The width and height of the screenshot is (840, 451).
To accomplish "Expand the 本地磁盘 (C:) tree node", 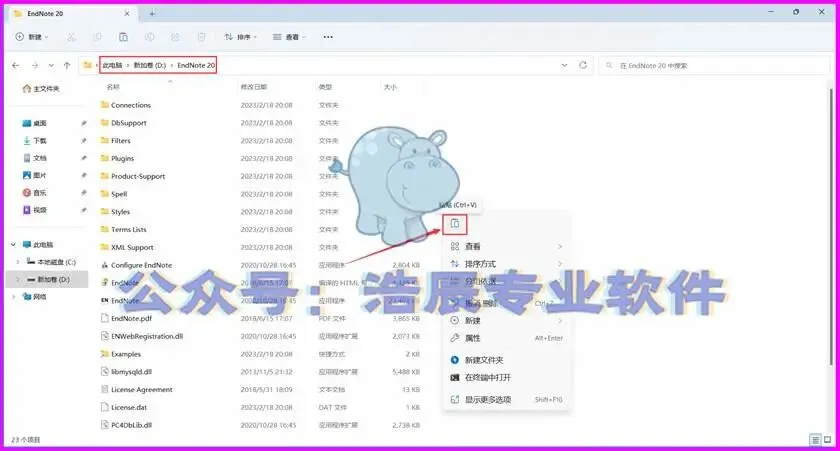I will point(18,262).
